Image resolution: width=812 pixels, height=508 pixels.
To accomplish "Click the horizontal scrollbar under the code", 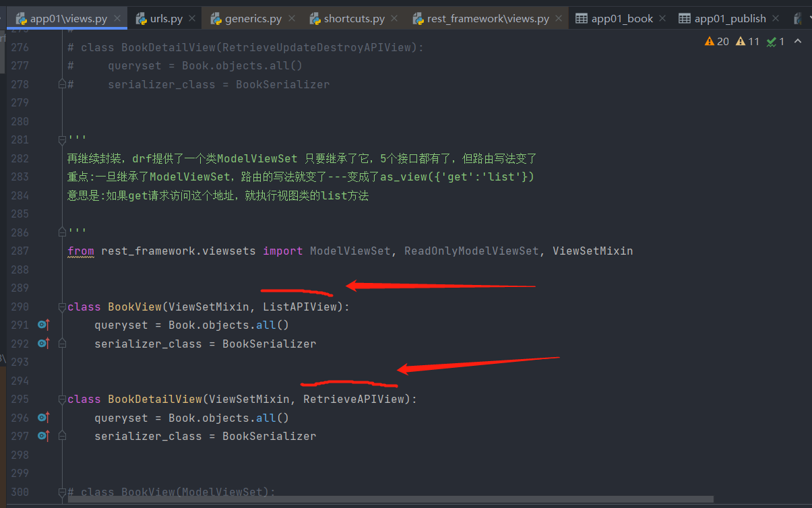I will (x=391, y=499).
